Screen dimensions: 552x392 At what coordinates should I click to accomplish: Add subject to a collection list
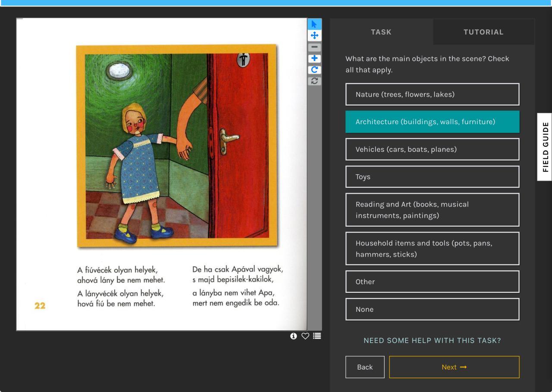[317, 336]
